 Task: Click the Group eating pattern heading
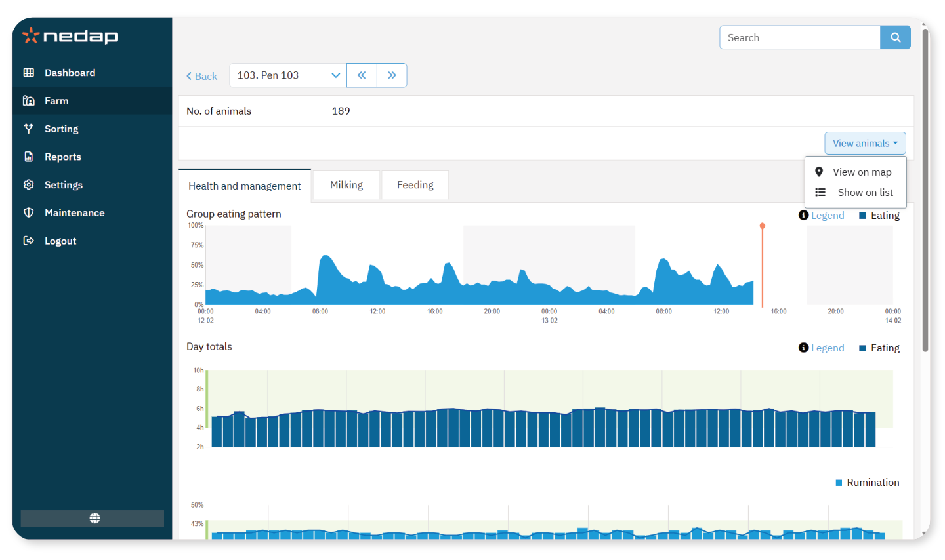pos(234,214)
